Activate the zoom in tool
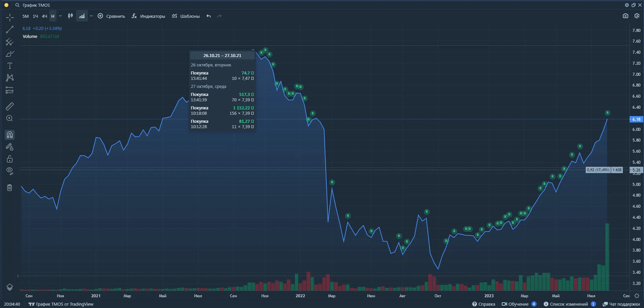Screen dimensions: 644x308 point(10,118)
